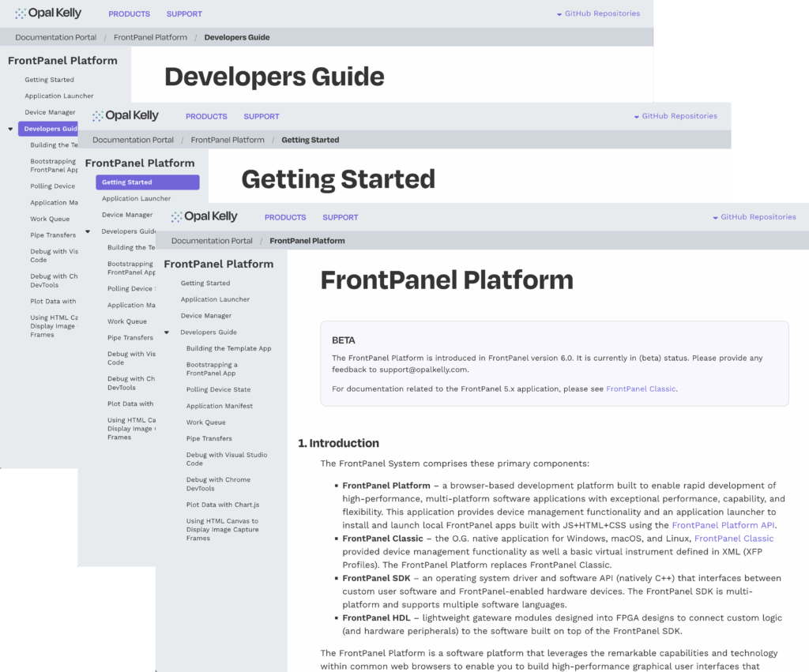Open Developers Guide in the front window sidebar
This screenshot has width=809, height=672.
(x=209, y=332)
